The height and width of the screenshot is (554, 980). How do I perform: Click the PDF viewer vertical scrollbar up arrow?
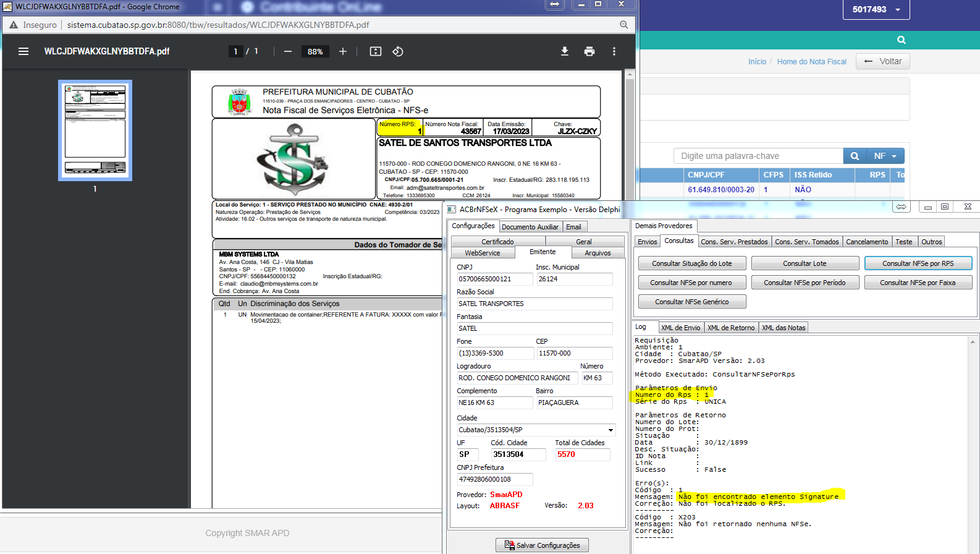pos(630,75)
